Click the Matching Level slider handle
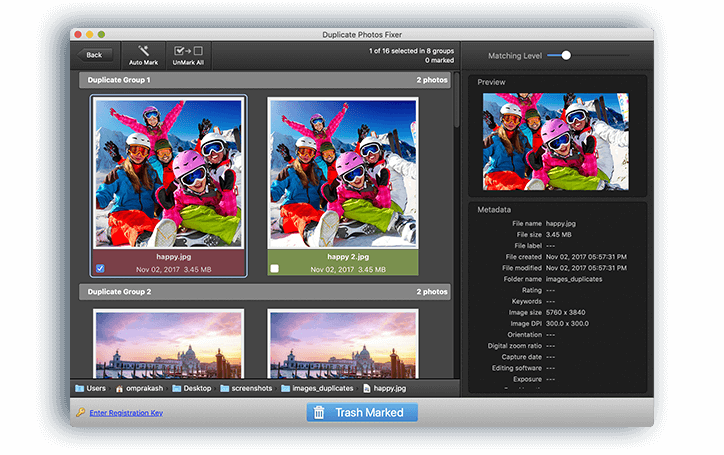The height and width of the screenshot is (455, 724). click(x=565, y=55)
